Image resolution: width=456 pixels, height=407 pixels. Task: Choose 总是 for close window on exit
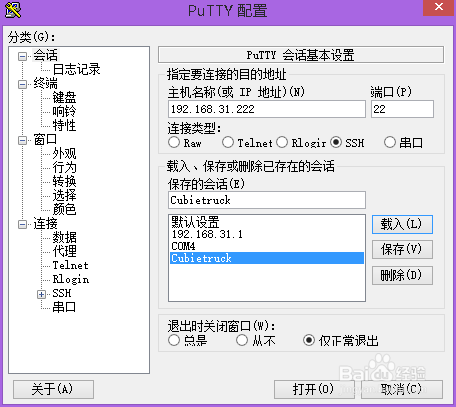click(174, 340)
